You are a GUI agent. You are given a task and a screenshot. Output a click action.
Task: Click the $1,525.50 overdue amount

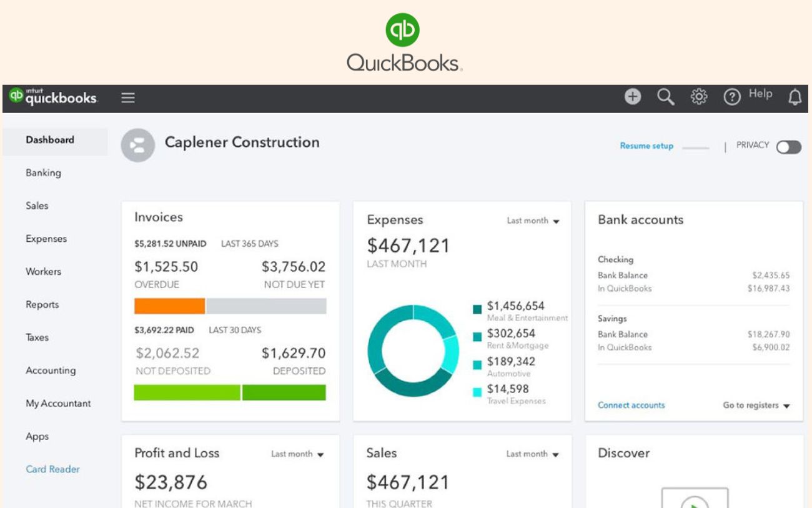click(x=166, y=267)
